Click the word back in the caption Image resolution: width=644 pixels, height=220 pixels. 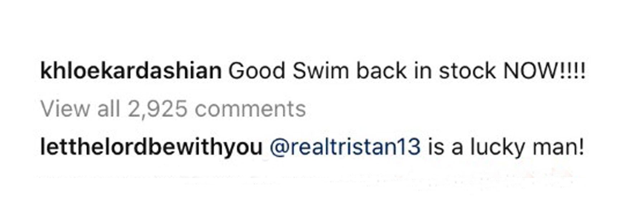(x=381, y=71)
